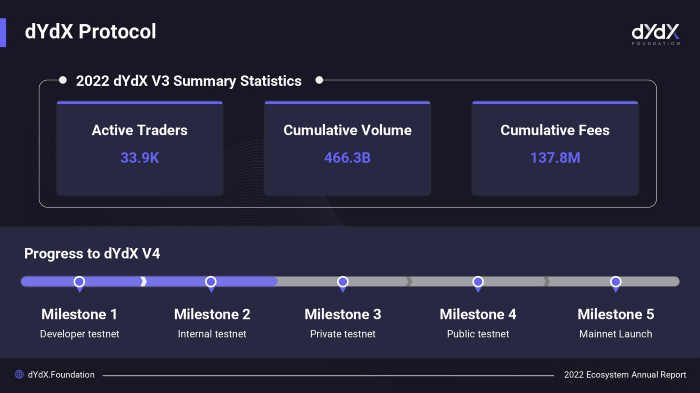Image resolution: width=700 pixels, height=393 pixels.
Task: Click the Cumulative Volume card
Action: point(347,148)
